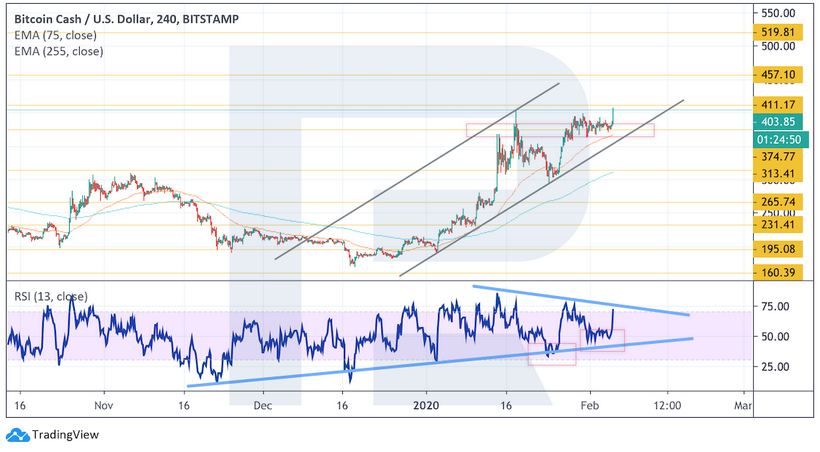
Task: Click the 265.74 price level label
Action: [x=778, y=202]
